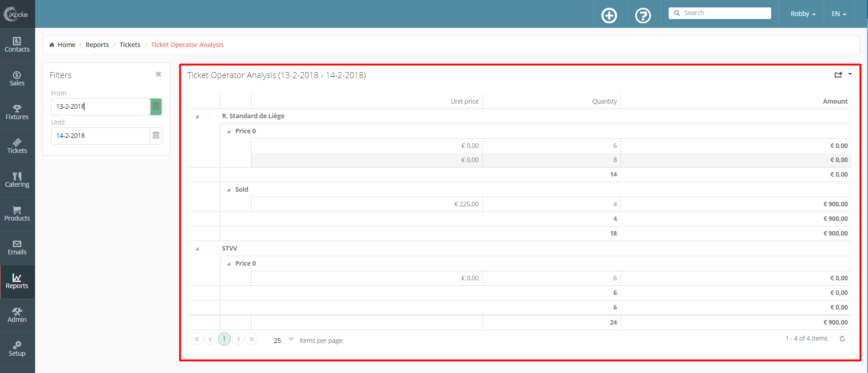The width and height of the screenshot is (868, 373).
Task: Collapse Price 0 under R. Standard de Liège
Action: (x=229, y=131)
